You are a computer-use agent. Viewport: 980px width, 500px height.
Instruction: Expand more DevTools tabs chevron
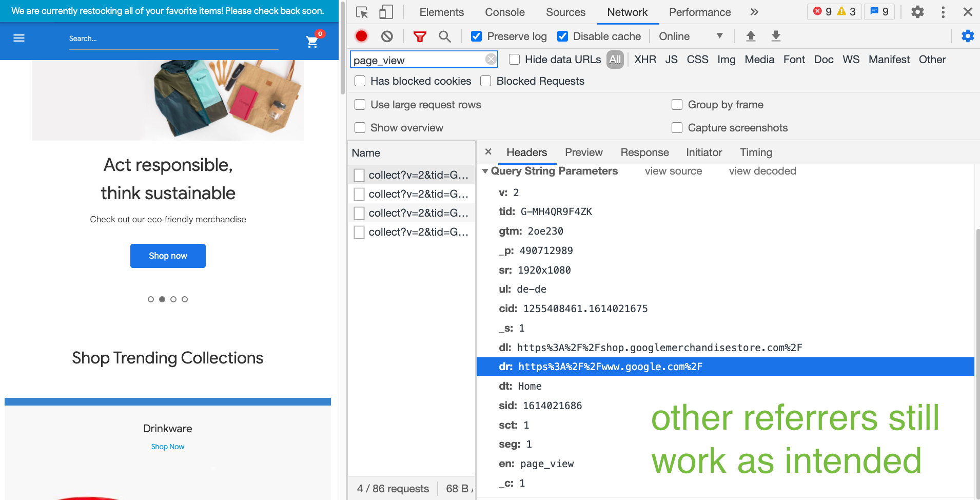tap(754, 12)
